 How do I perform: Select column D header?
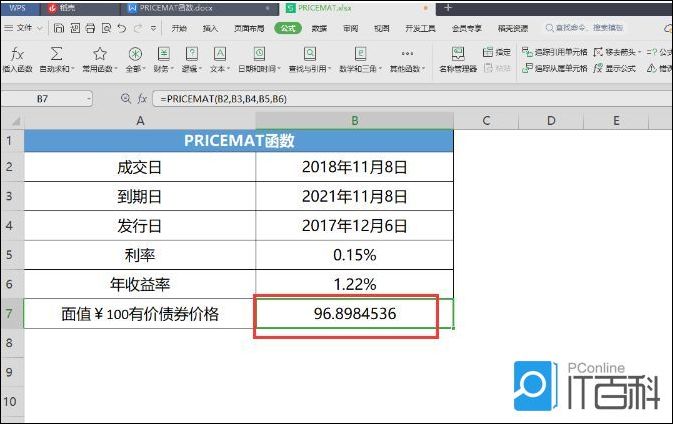551,121
